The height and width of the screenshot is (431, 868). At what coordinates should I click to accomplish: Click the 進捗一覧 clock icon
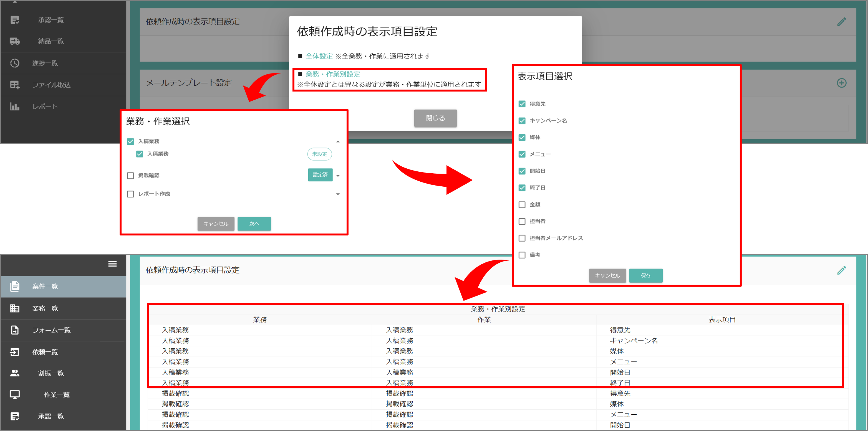[x=14, y=63]
